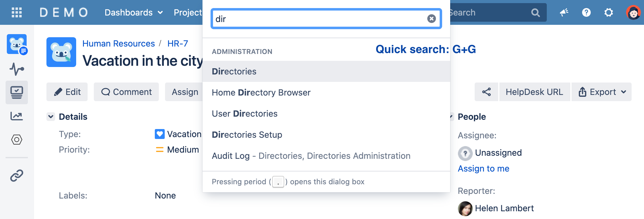Choose Home Directory Browser result
This screenshot has width=644, height=219.
pyautogui.click(x=261, y=92)
